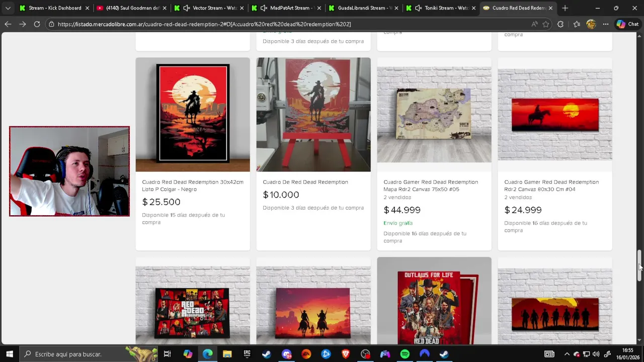This screenshot has width=644, height=362.
Task: Open the clock and date 16:55
Action: pyautogui.click(x=627, y=354)
